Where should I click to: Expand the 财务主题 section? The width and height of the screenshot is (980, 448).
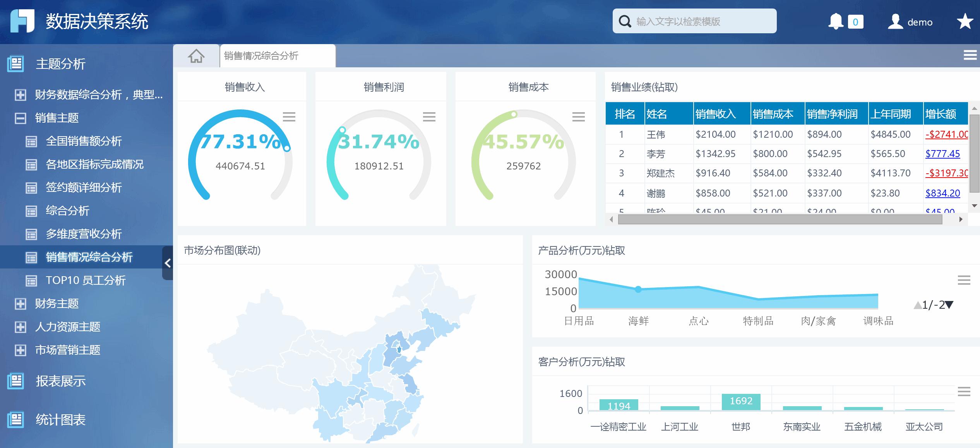click(x=21, y=304)
